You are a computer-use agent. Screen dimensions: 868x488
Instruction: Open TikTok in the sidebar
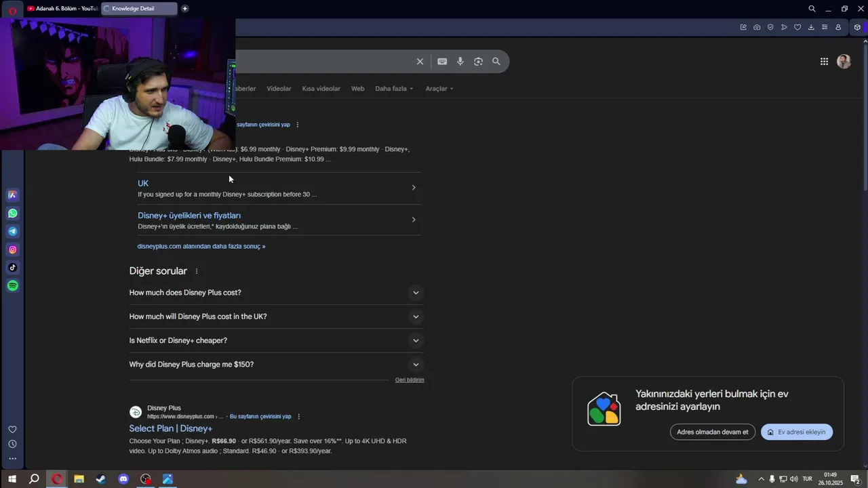(x=12, y=268)
